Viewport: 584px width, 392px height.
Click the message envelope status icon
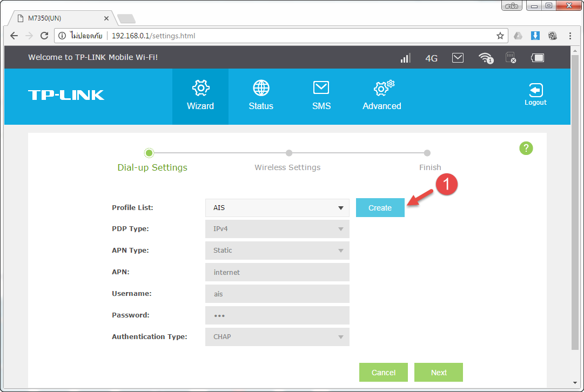pyautogui.click(x=458, y=58)
